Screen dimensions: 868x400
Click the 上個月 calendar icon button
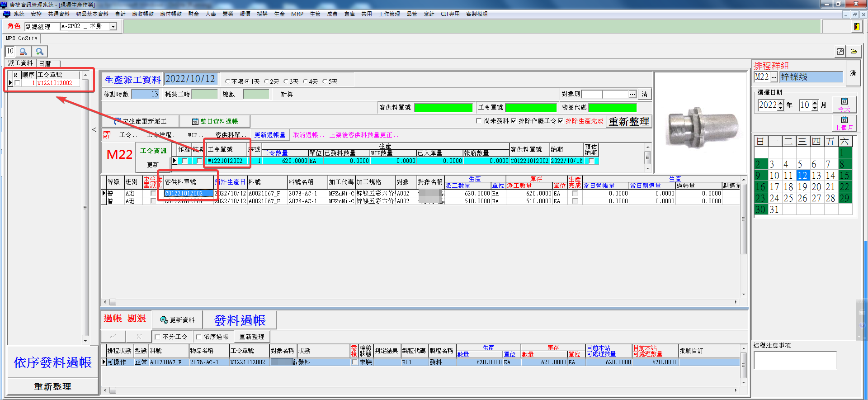pos(844,123)
